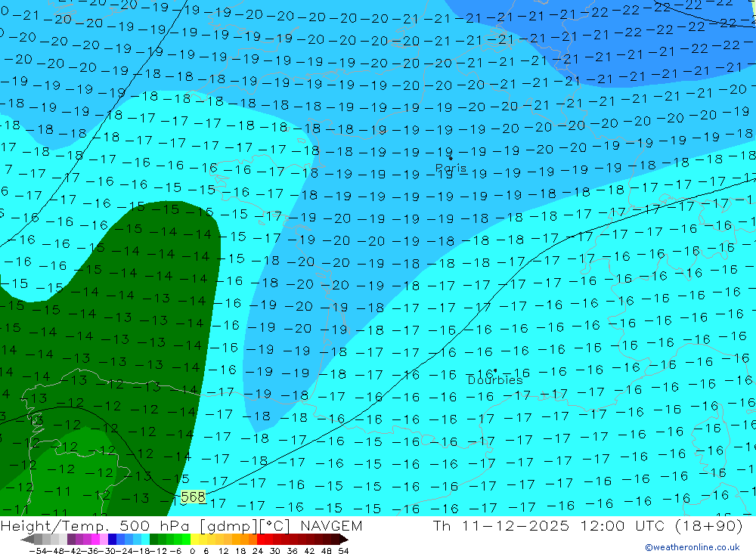Viewport: 756px width, 554px height.
Task: Click the Dourbies location label
Action: [495, 380]
